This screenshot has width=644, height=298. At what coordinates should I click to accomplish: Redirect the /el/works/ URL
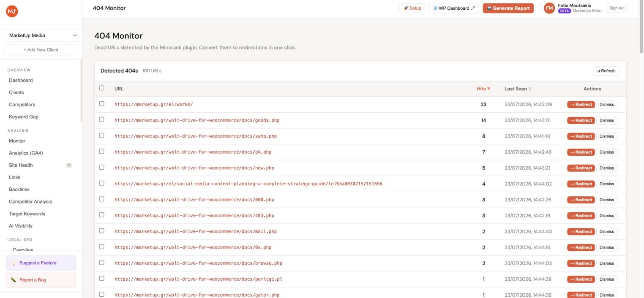click(x=581, y=105)
